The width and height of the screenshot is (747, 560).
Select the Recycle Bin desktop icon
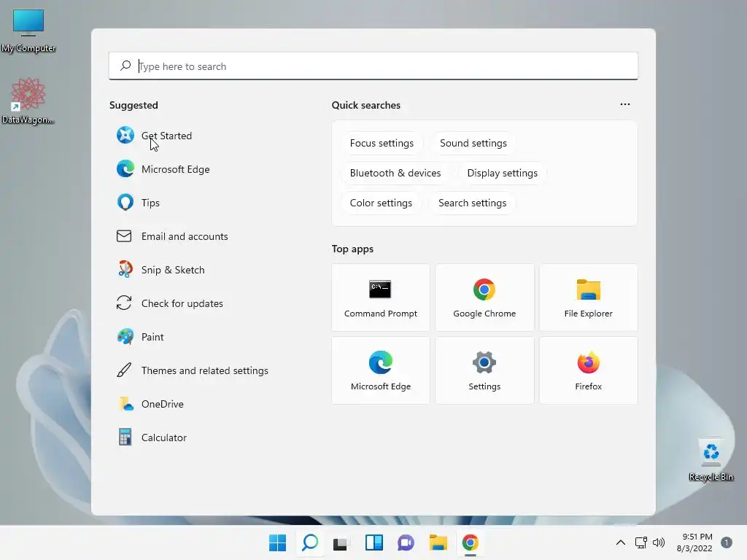tap(711, 460)
